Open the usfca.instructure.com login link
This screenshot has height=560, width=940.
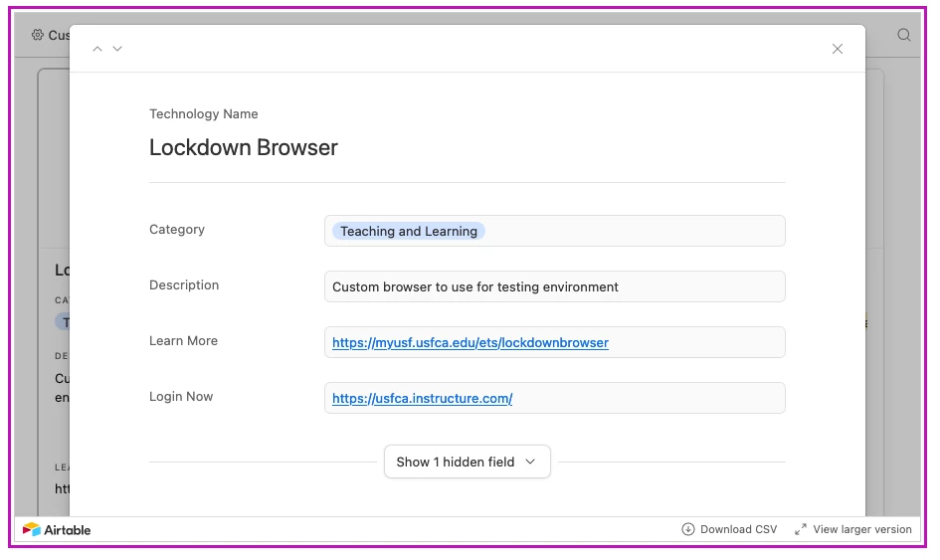422,398
